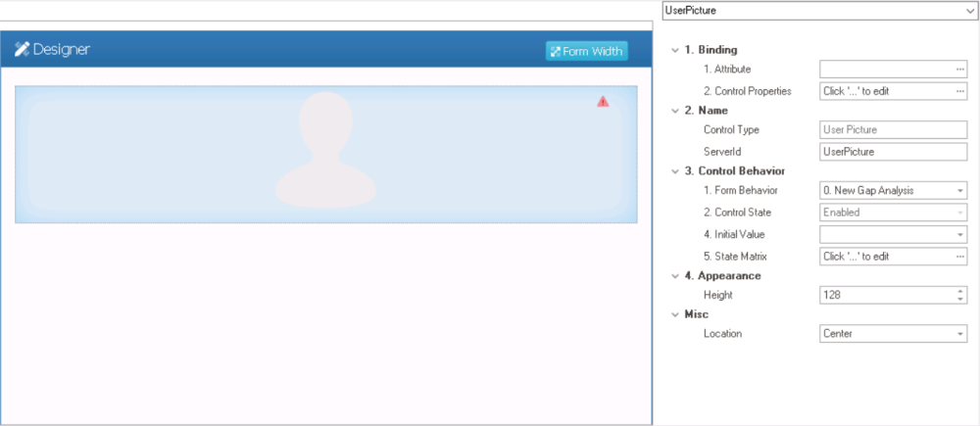Screen dimensions: 980x426
Task: Open the Form Behavior dropdown
Action: click(x=960, y=191)
